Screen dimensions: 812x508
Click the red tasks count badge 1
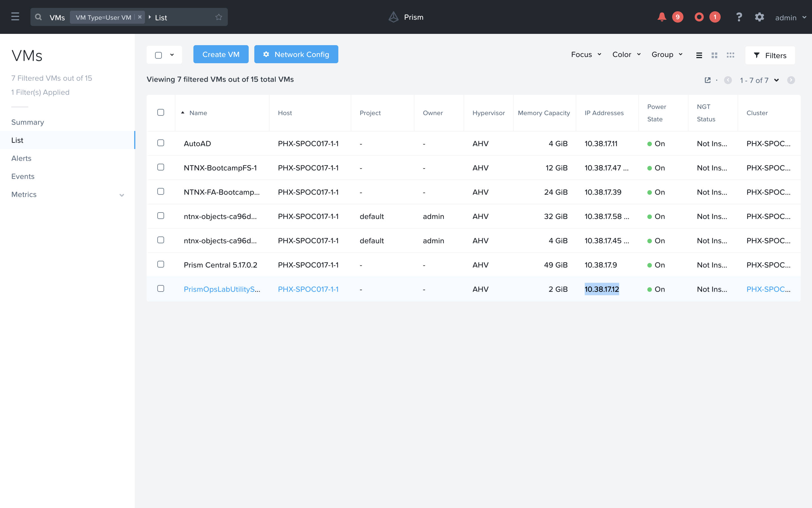715,17
